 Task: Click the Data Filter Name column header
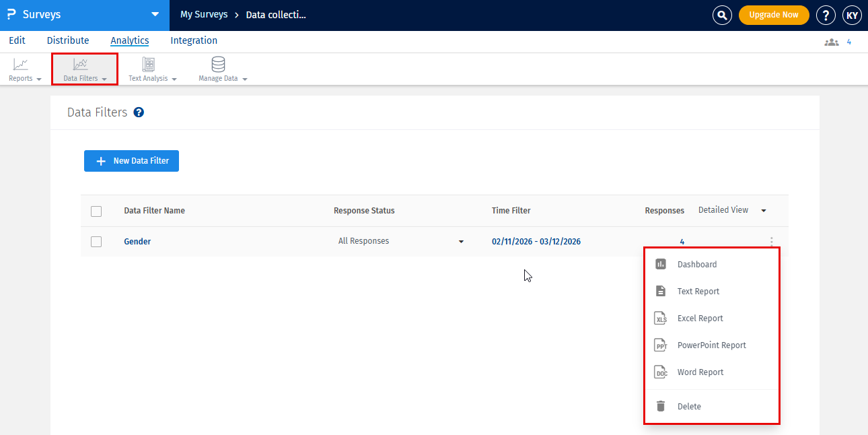pyautogui.click(x=154, y=210)
